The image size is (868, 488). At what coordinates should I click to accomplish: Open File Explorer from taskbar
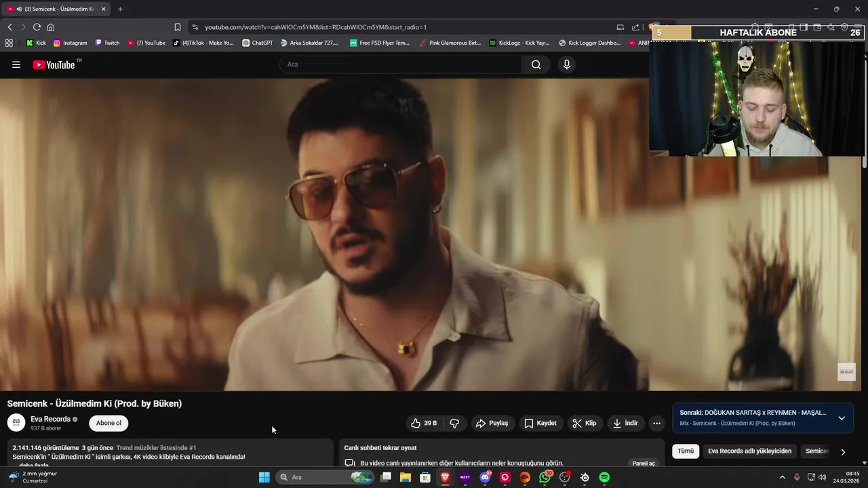click(406, 477)
